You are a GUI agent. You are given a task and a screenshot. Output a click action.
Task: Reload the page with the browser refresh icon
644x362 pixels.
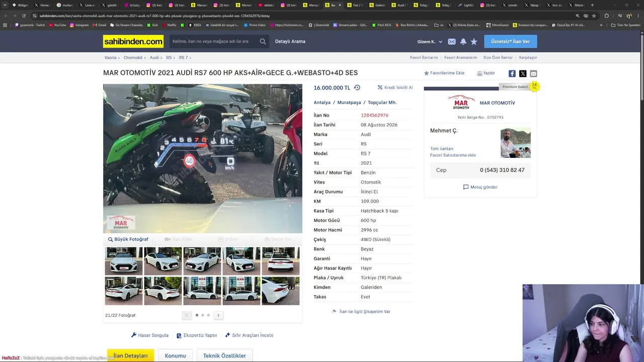pyautogui.click(x=23, y=16)
